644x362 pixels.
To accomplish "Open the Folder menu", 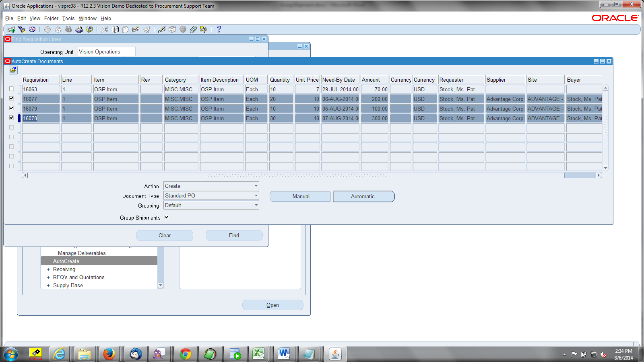I will [x=51, y=19].
